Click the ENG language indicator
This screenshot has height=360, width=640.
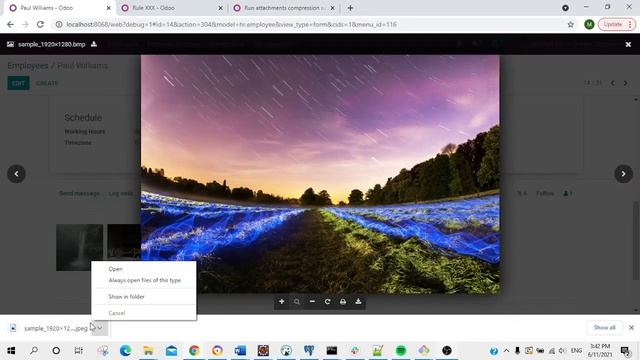tap(576, 351)
